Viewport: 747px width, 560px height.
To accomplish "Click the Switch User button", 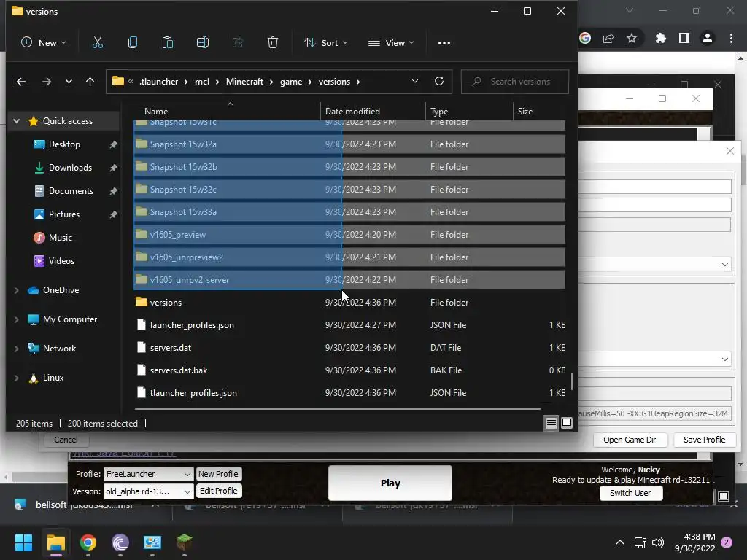I will [630, 493].
